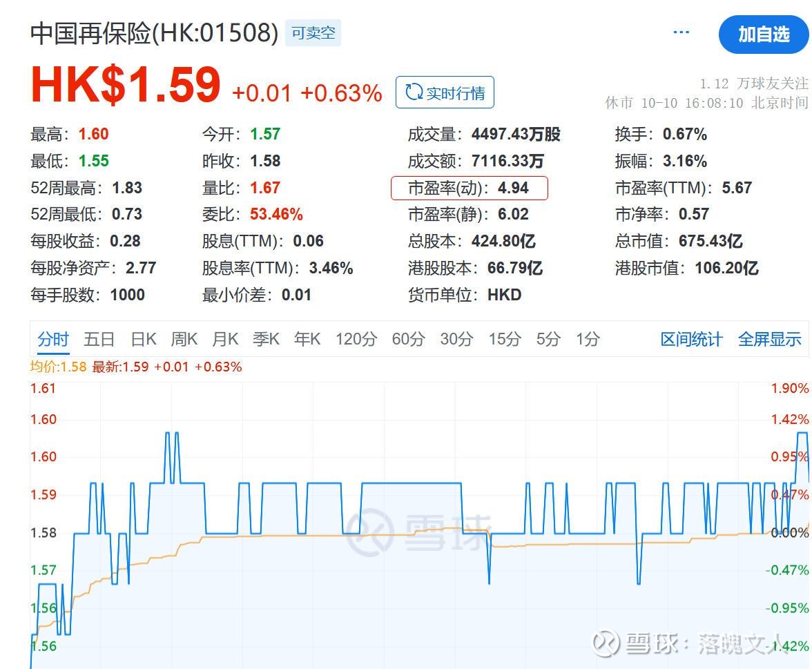Open the 月K monthly candlestick tab
Image resolution: width=812 pixels, height=669 pixels.
point(225,339)
